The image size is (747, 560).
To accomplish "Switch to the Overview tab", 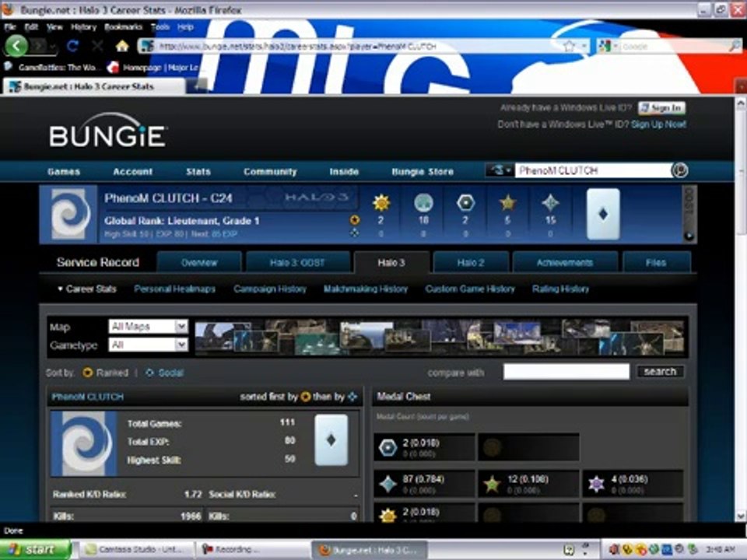I will [199, 262].
